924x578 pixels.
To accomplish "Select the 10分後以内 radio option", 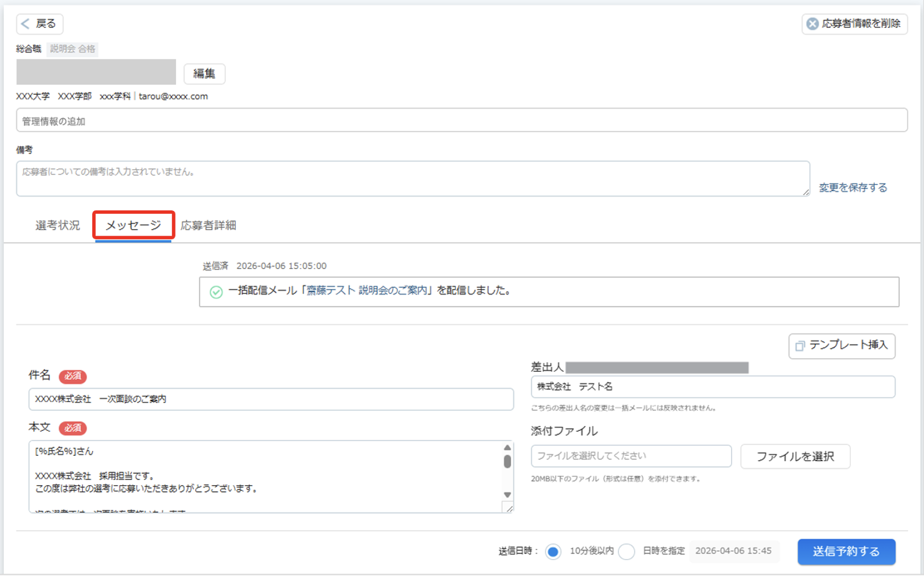I will point(553,552).
